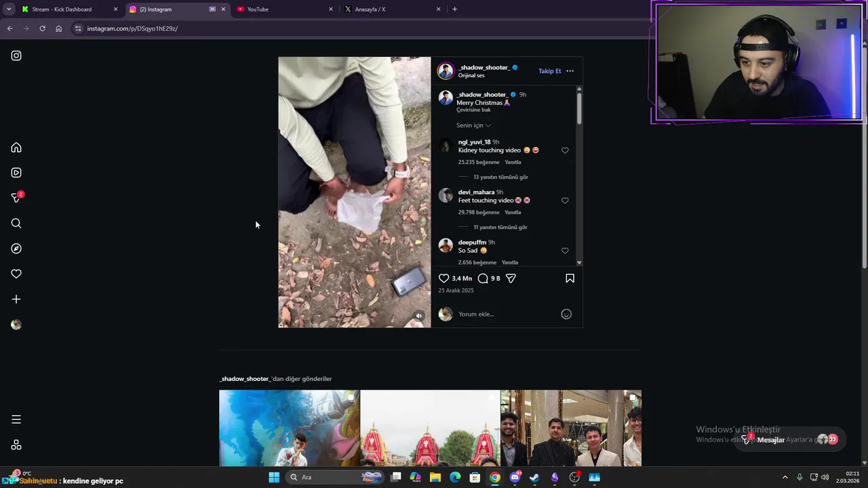The height and width of the screenshot is (488, 868).
Task: Open deepuffm's profile from username
Action: tap(472, 243)
